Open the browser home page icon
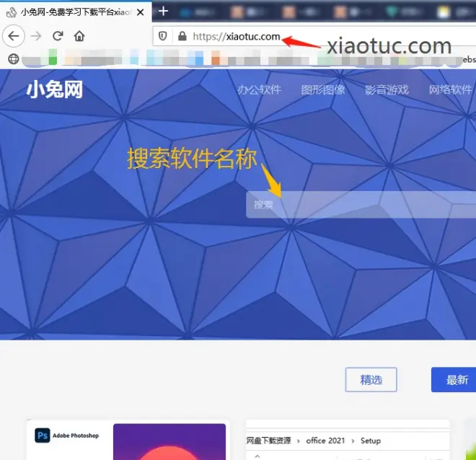Screen dimensions: 476x460 click(79, 36)
